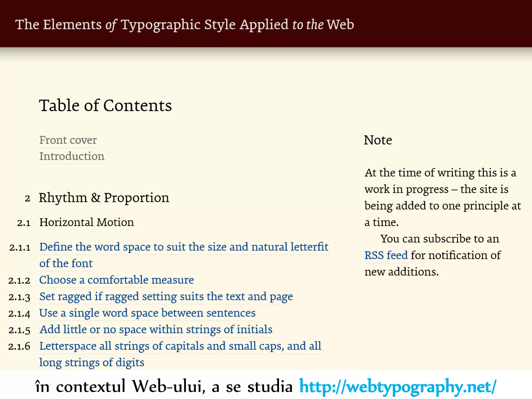Visit the webtypography.net URL

tap(397, 387)
